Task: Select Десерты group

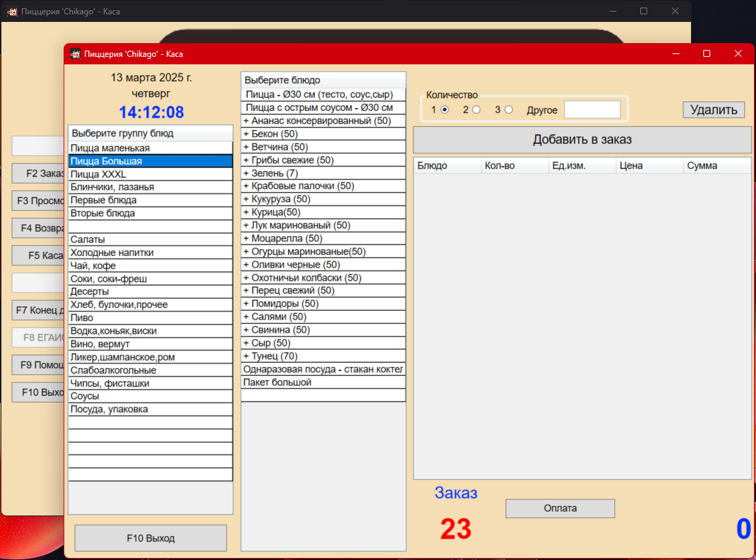Action: coord(151,292)
